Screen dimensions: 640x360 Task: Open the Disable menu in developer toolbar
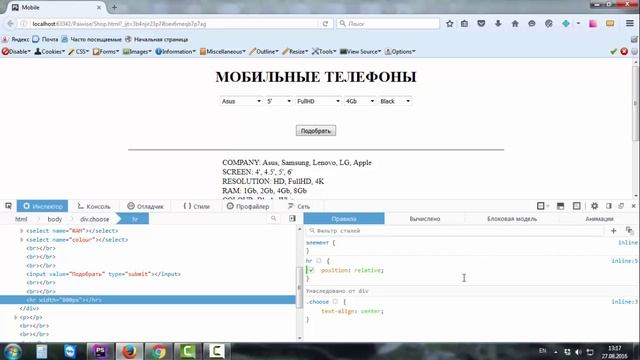click(16, 51)
